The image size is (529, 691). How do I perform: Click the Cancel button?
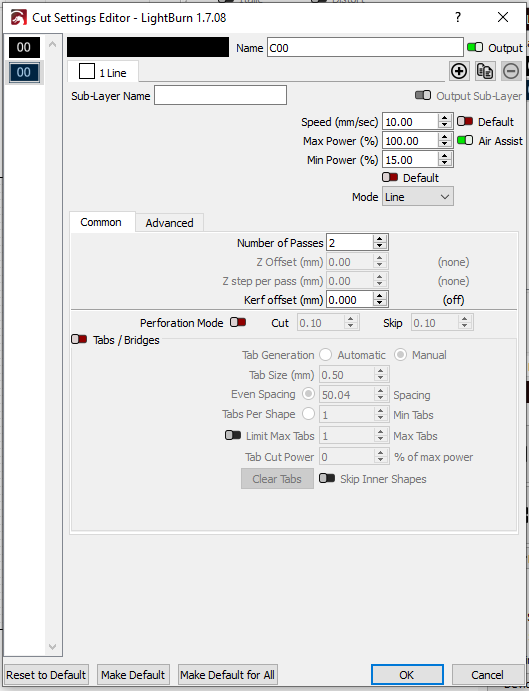click(487, 675)
